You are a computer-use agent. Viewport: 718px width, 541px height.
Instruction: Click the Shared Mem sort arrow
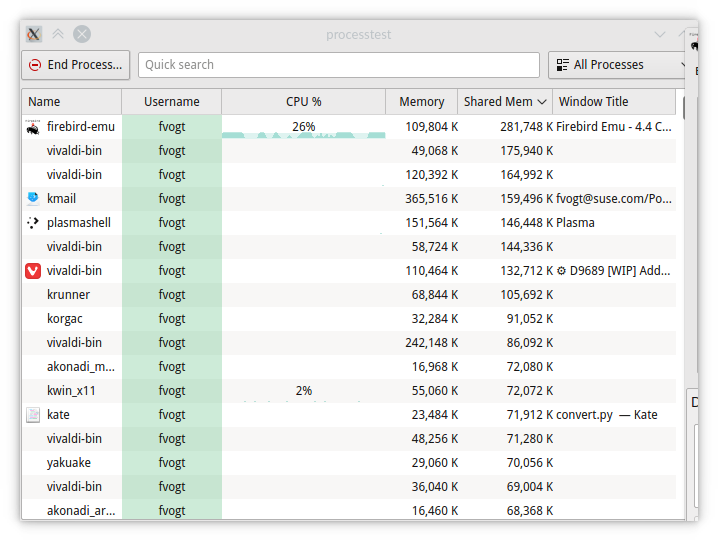(542, 102)
